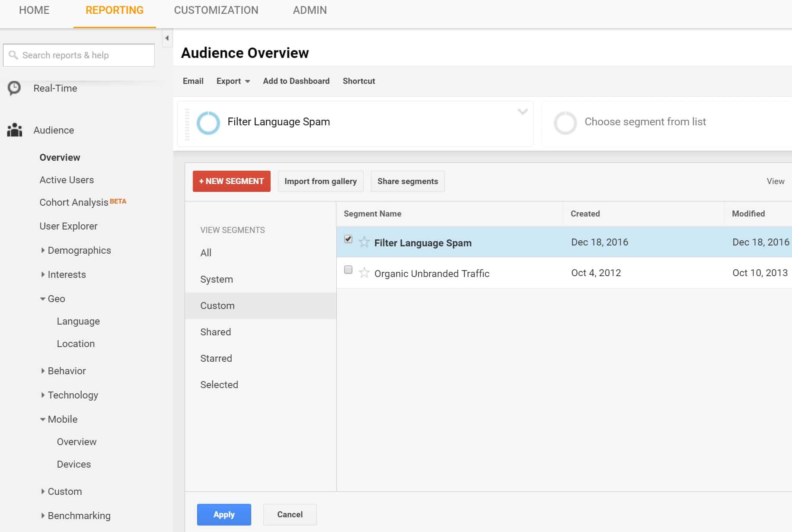Click the Real-Time clock icon
This screenshot has height=532, width=792.
tap(14, 88)
